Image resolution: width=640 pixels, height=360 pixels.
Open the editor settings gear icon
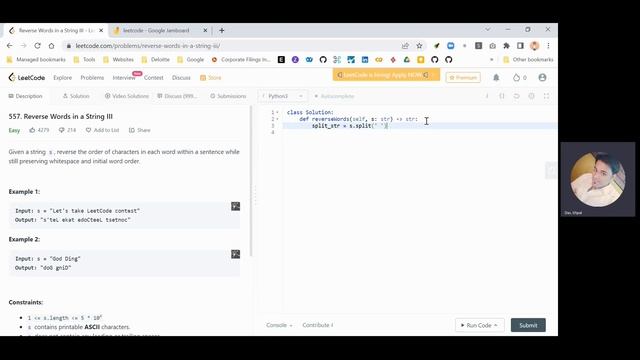(531, 96)
